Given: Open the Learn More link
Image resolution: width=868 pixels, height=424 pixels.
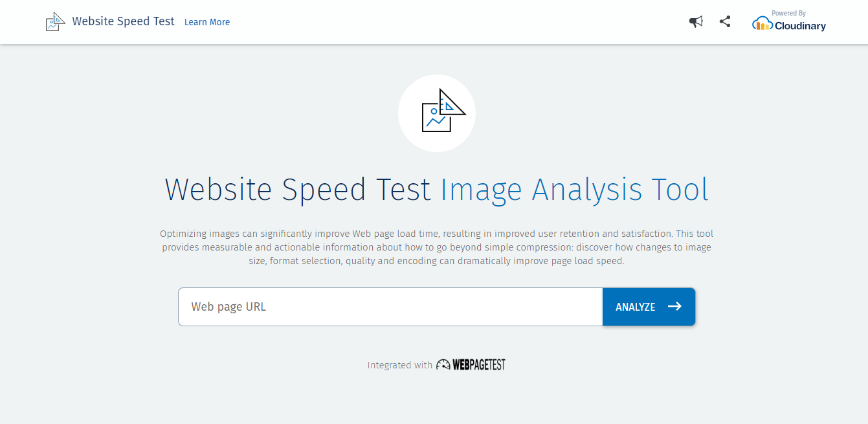Looking at the screenshot, I should (207, 22).
